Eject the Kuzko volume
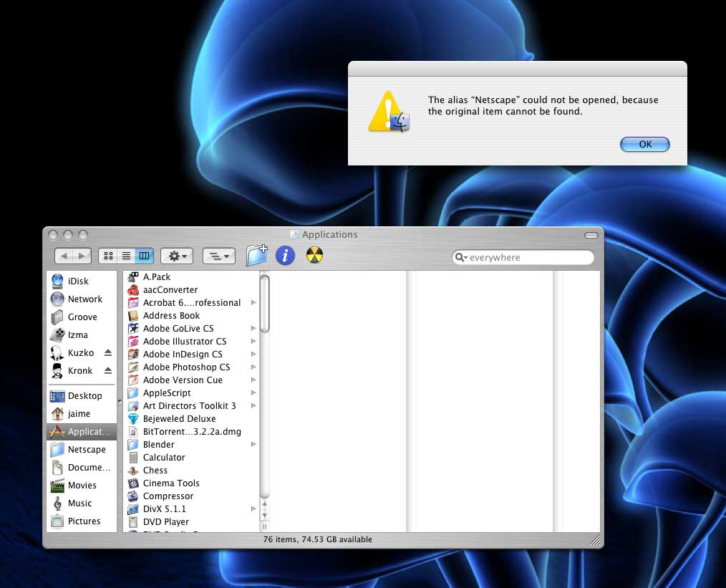This screenshot has height=588, width=726. 108,353
